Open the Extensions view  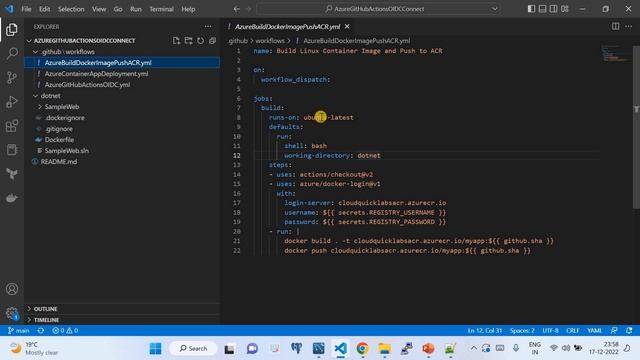12,126
